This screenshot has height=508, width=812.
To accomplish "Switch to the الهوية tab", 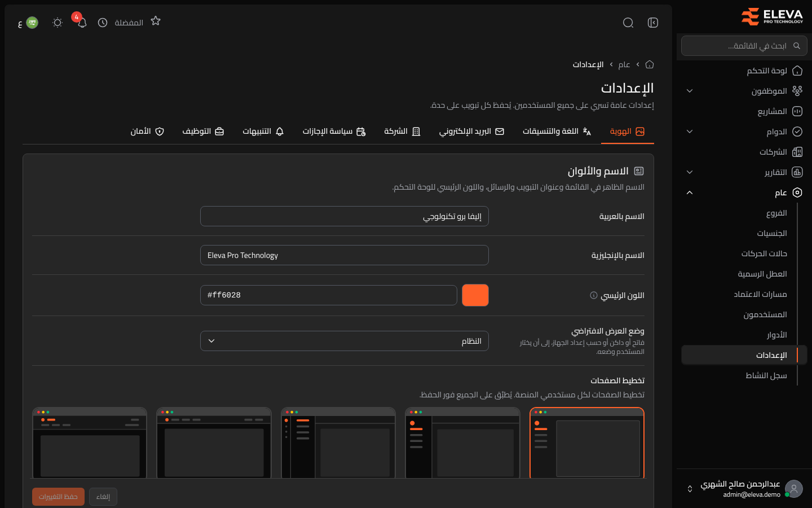I will [627, 132].
